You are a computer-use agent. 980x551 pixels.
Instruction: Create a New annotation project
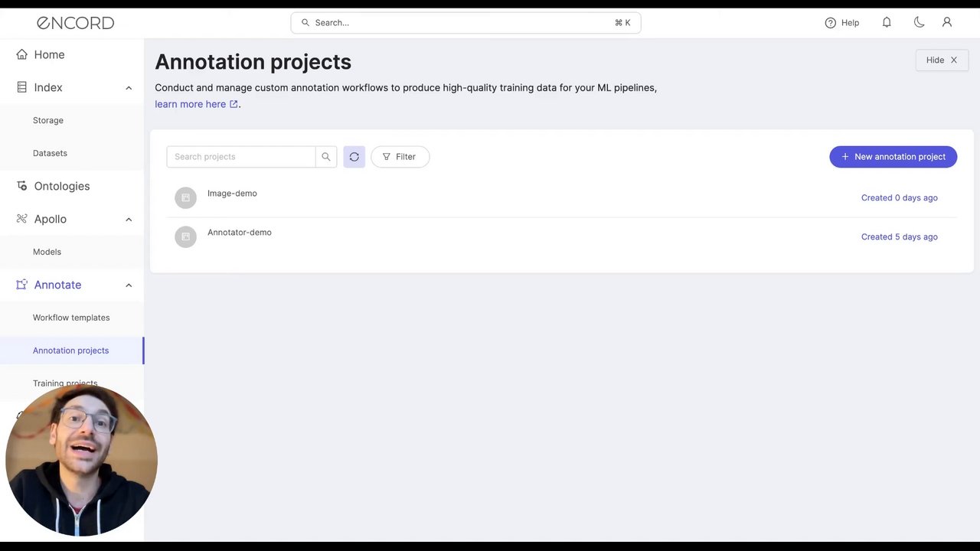(x=893, y=157)
